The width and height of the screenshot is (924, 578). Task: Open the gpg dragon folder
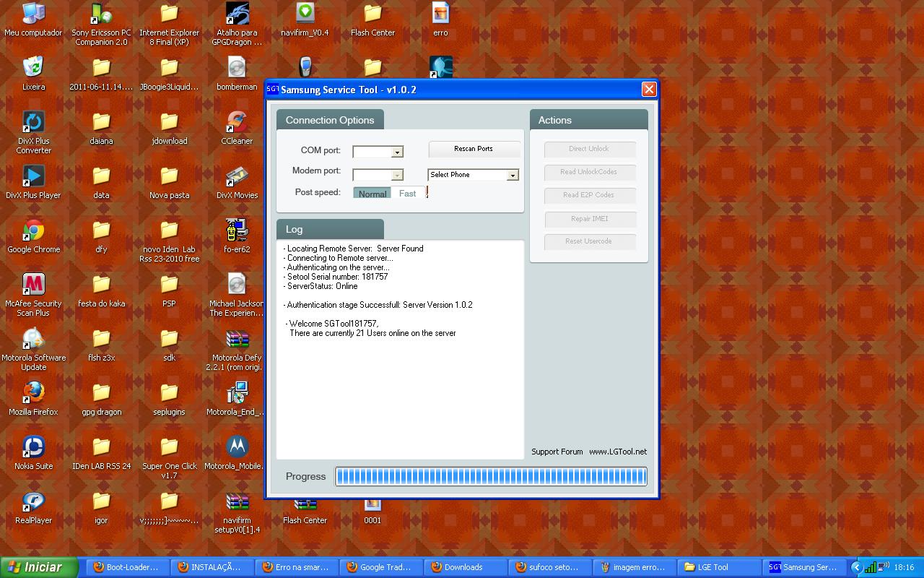[x=101, y=399]
